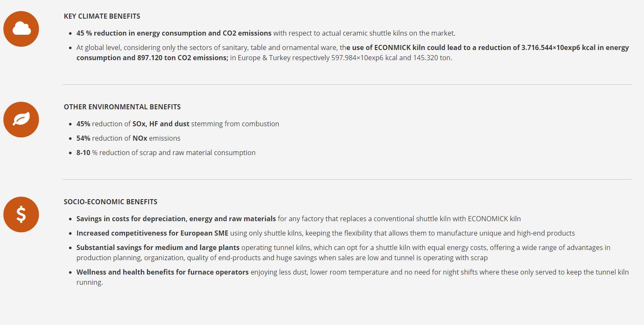
Task: Click the bold '54%' figure
Action: coord(83,138)
